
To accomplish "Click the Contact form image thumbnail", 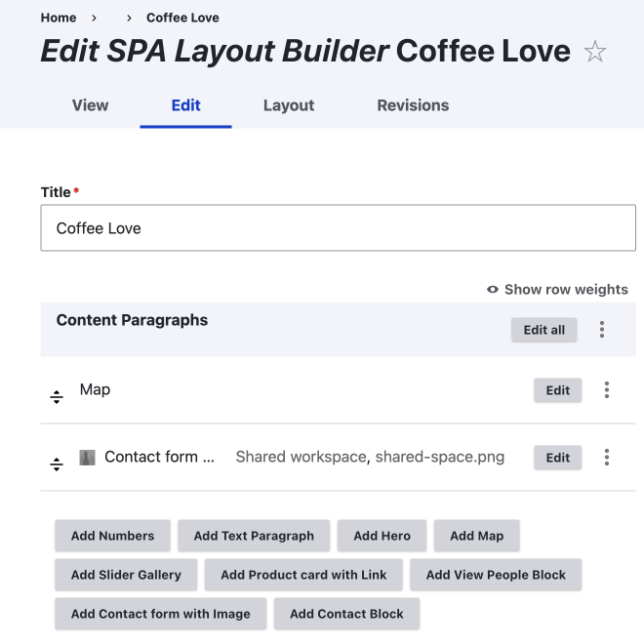I will 87,458.
